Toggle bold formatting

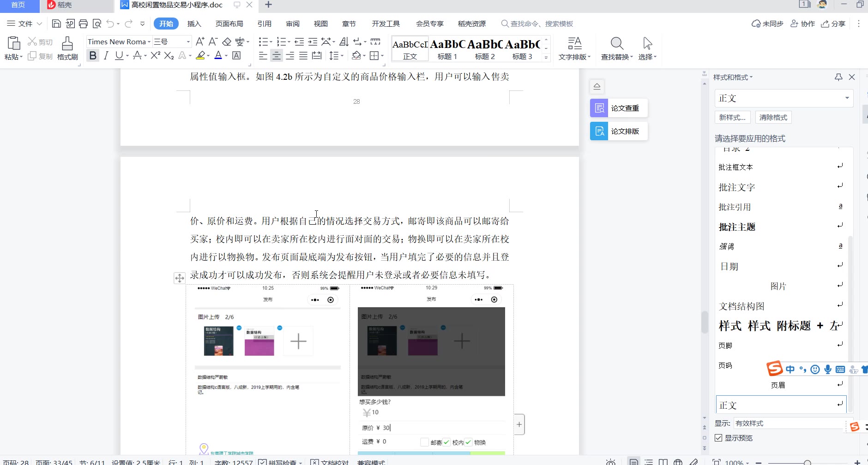[x=93, y=55]
